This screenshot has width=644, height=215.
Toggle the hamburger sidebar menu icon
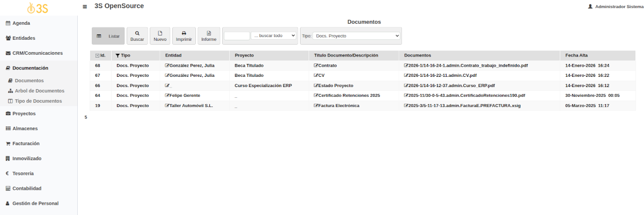click(85, 7)
